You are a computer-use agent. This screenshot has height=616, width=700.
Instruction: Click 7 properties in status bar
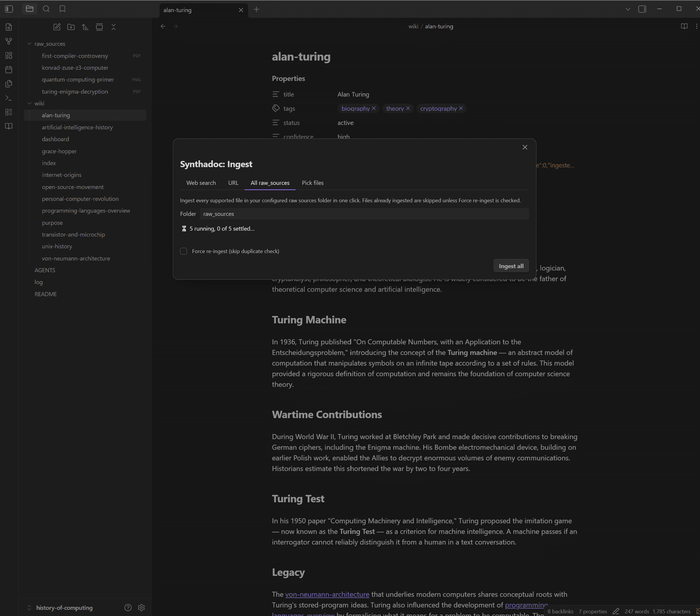click(592, 611)
